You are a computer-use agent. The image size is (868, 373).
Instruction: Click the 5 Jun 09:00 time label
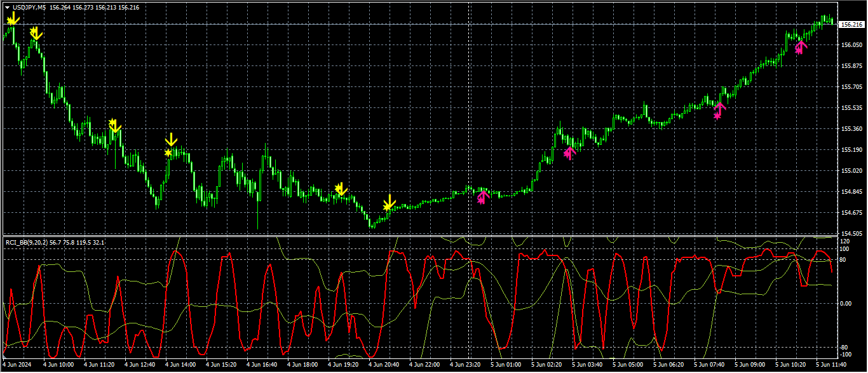[x=750, y=365]
